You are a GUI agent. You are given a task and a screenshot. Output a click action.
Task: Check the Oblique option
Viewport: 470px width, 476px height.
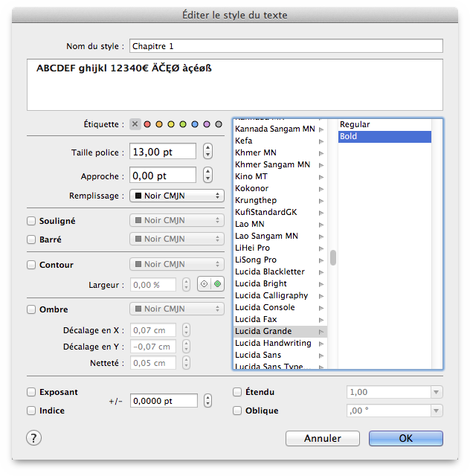point(237,411)
